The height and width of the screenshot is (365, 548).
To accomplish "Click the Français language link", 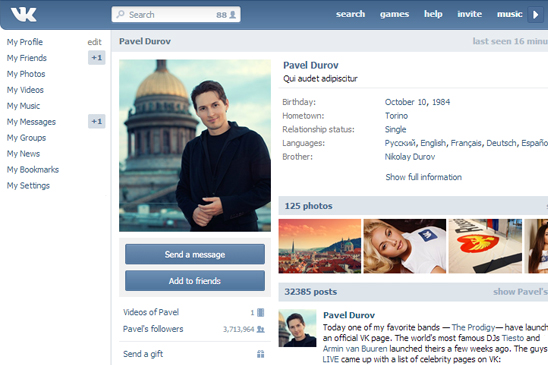I will point(466,143).
